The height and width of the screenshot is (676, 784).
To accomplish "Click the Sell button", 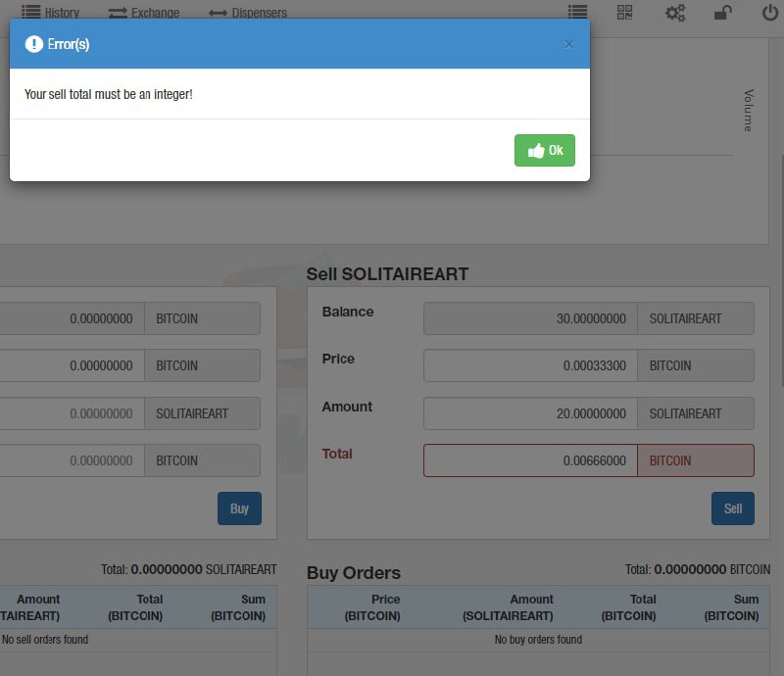I will pos(732,508).
